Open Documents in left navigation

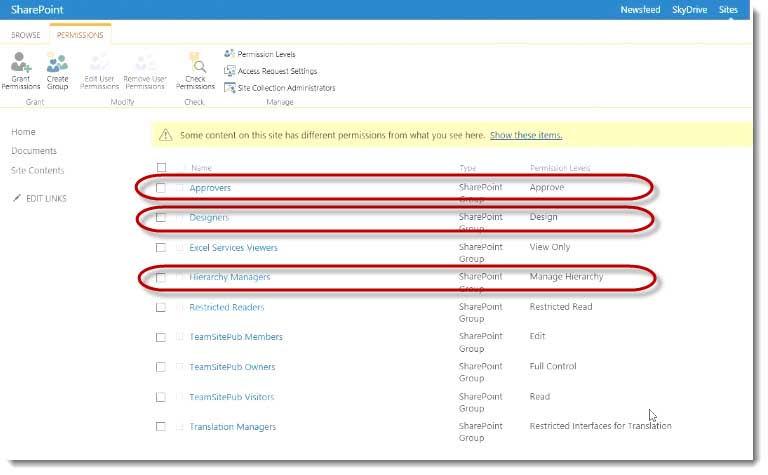click(34, 151)
